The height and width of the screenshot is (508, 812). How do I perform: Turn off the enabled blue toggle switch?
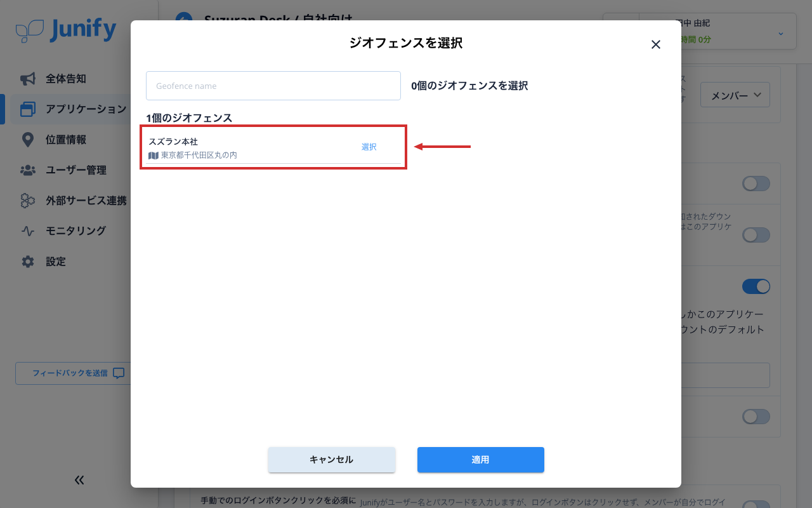(x=756, y=286)
